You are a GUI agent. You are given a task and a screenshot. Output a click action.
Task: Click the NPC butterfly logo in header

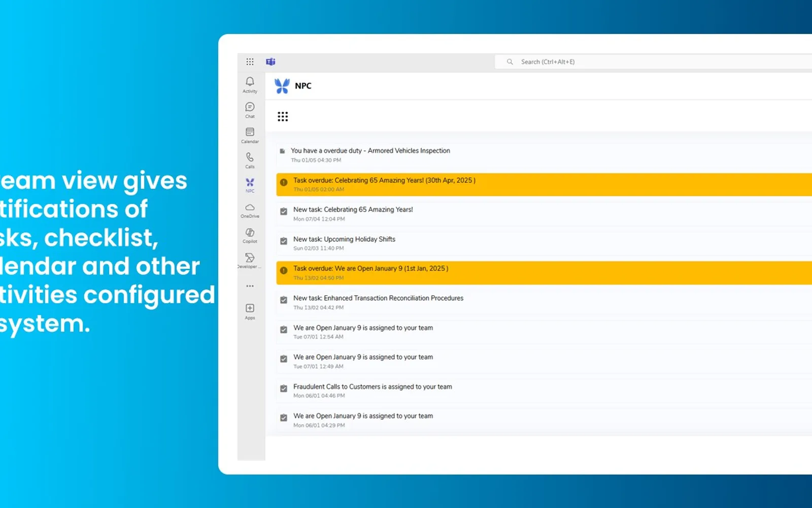coord(282,86)
